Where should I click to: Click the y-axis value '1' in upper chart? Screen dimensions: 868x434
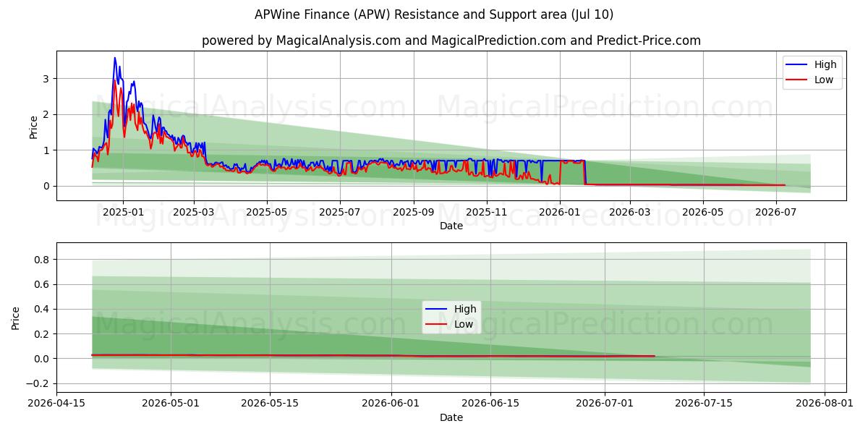(46, 150)
